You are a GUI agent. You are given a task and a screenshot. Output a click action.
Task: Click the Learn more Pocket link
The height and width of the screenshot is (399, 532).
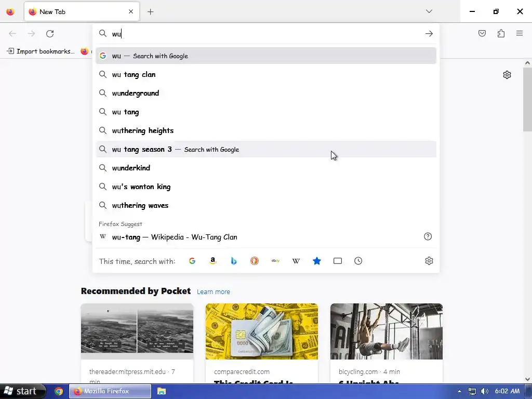[x=214, y=292]
